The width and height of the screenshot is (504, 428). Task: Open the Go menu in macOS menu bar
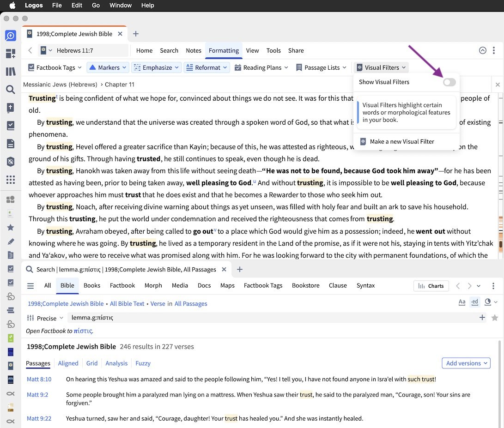pyautogui.click(x=96, y=5)
